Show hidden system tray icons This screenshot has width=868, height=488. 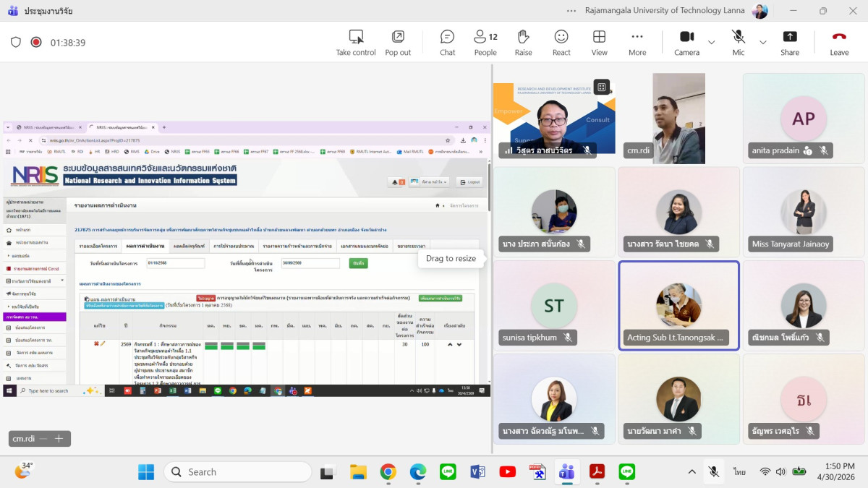(x=692, y=472)
